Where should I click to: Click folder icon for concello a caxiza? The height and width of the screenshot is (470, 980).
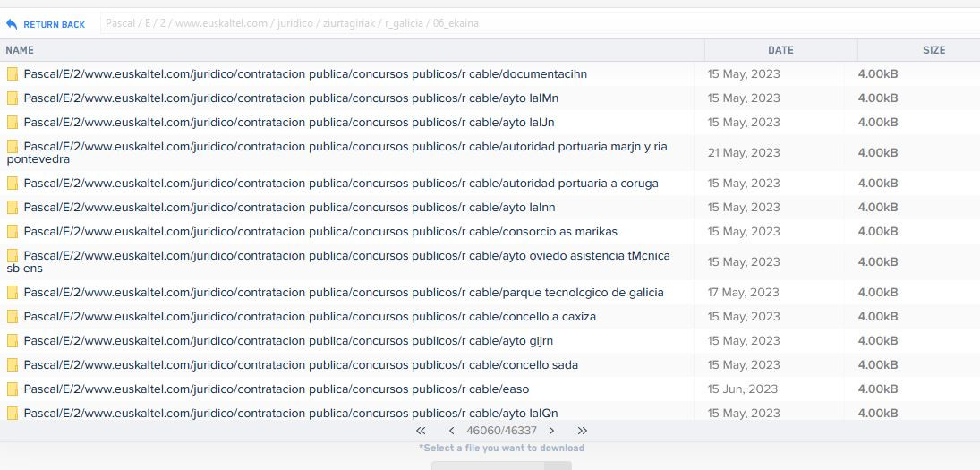[x=13, y=317]
